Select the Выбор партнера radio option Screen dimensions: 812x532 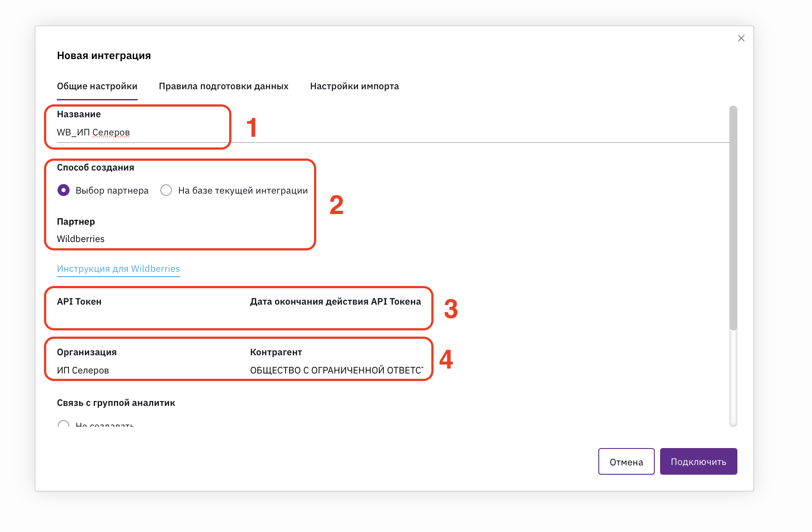[x=64, y=191]
